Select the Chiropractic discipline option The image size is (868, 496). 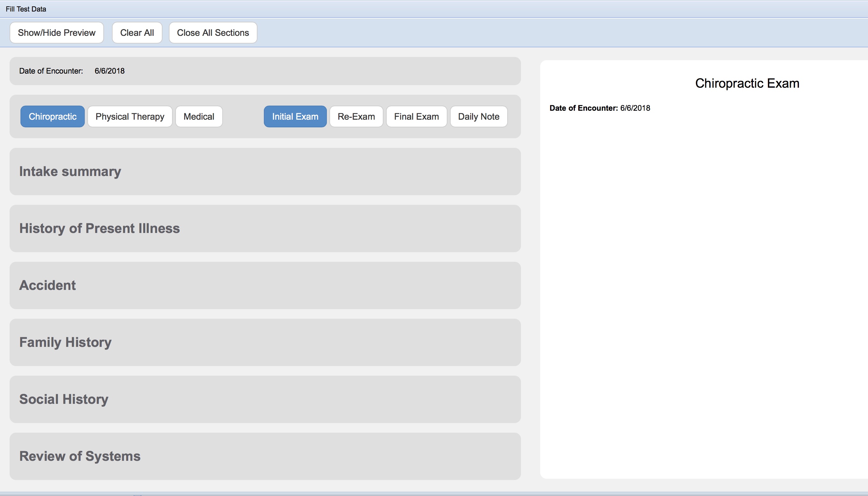52,116
